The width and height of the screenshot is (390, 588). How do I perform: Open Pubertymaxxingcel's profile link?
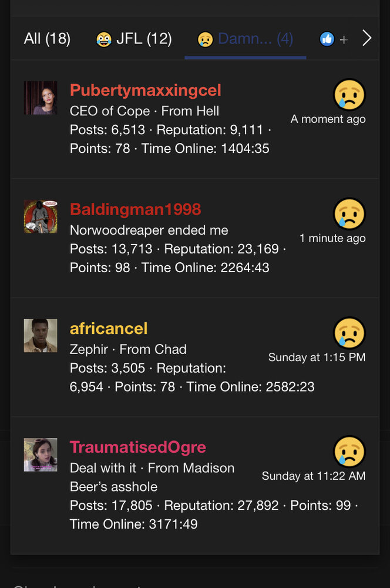(145, 91)
